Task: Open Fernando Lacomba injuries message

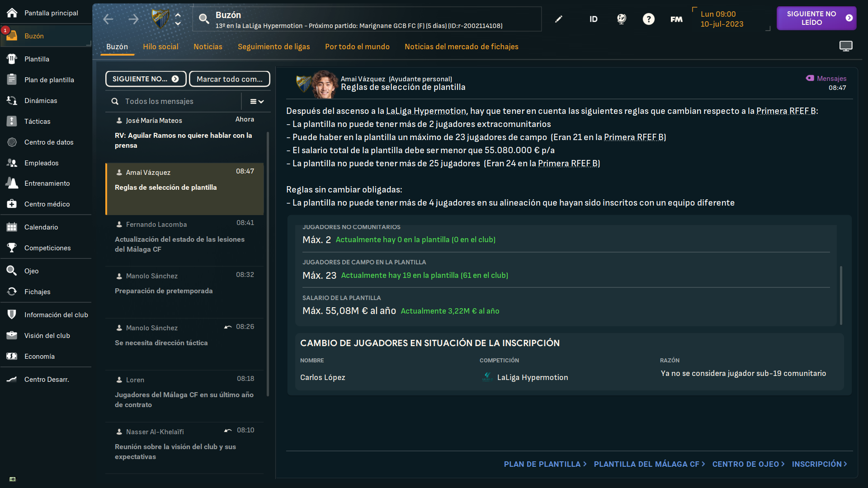Action: point(184,240)
